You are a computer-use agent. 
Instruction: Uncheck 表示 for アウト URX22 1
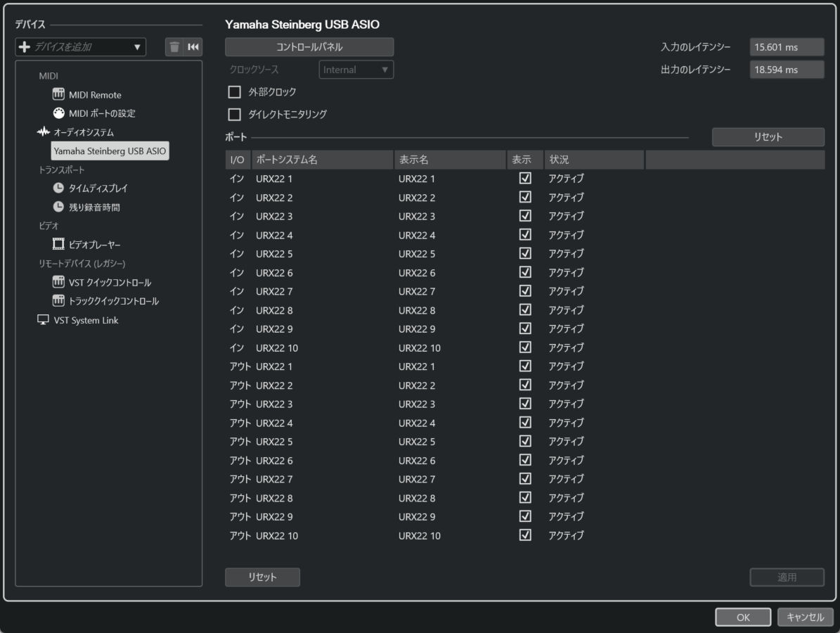pos(526,366)
